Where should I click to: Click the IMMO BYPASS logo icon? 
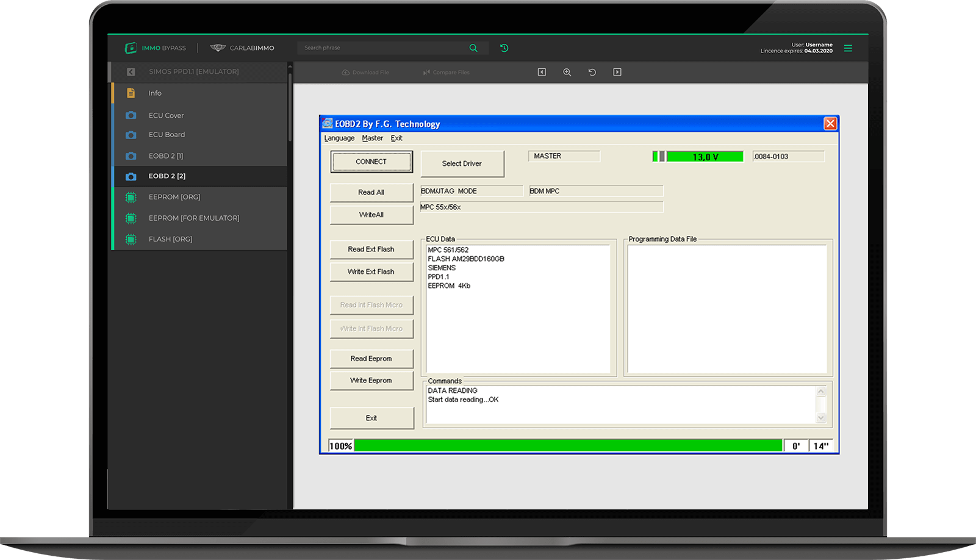pos(131,48)
